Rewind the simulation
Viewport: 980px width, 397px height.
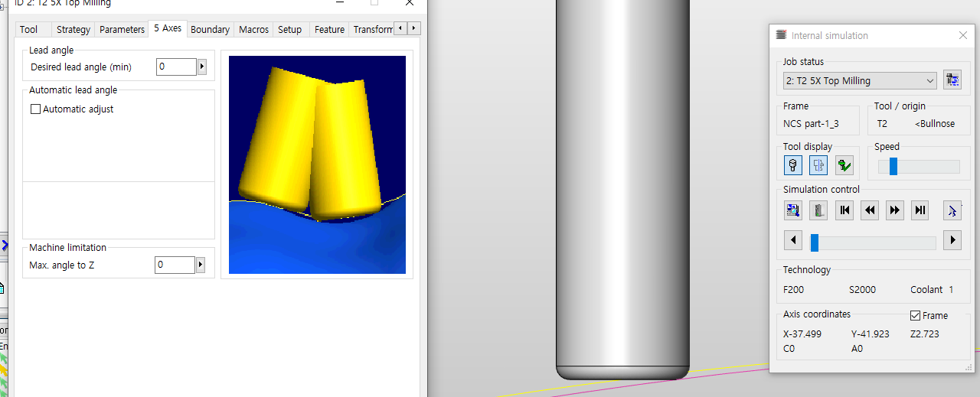click(x=870, y=210)
